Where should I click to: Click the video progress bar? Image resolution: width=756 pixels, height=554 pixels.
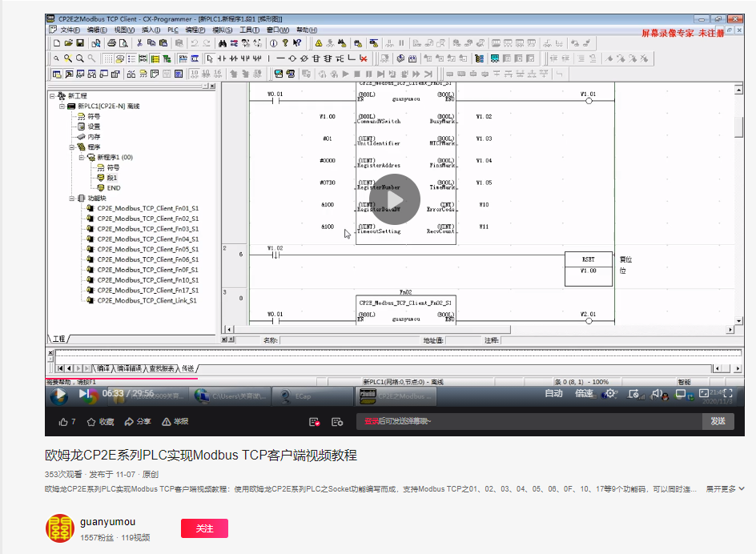(394, 379)
